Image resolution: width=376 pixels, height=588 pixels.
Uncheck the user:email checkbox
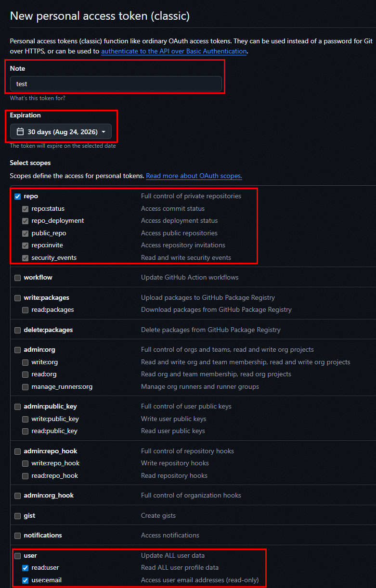click(26, 580)
